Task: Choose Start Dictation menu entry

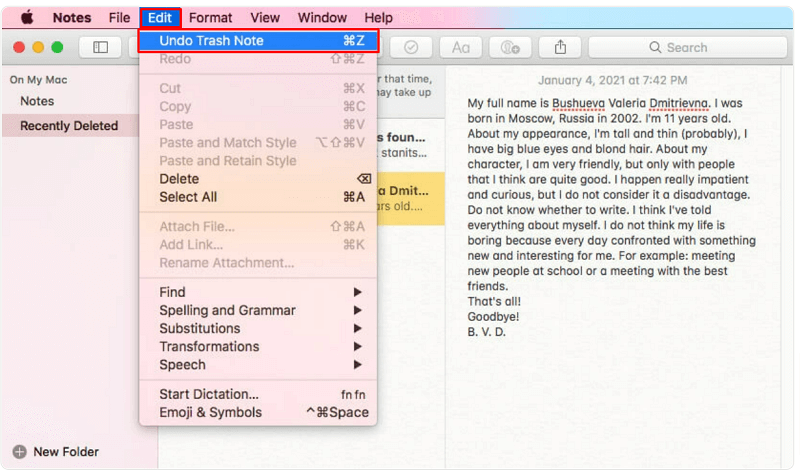Action: click(258, 394)
